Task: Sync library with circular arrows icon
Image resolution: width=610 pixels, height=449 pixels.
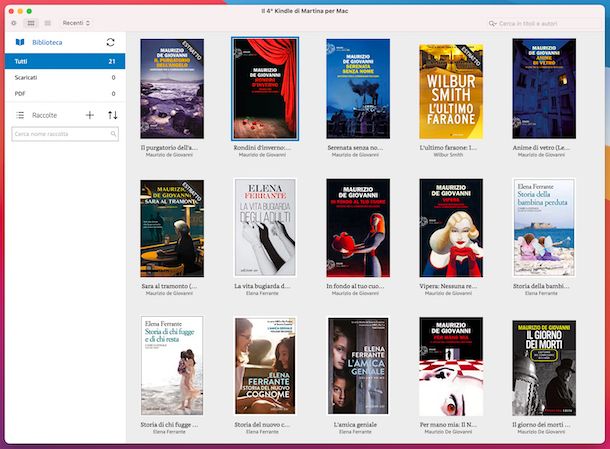Action: pyautogui.click(x=110, y=42)
